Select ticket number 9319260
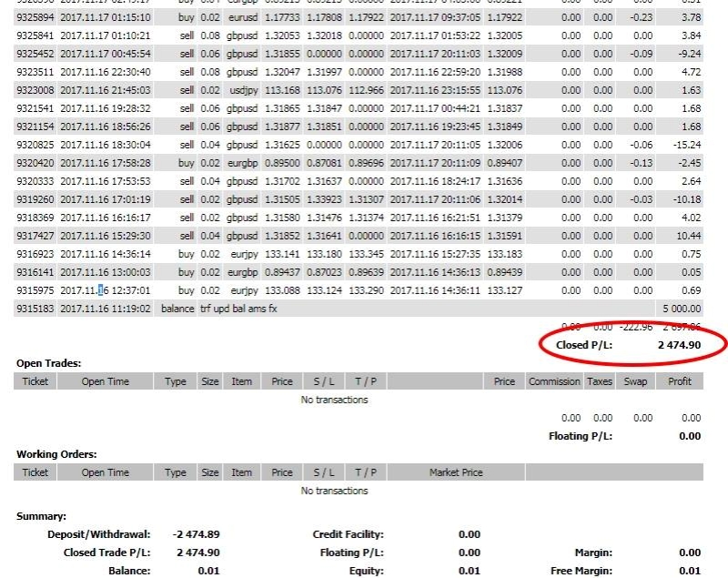This screenshot has height=578, width=728. (x=35, y=199)
